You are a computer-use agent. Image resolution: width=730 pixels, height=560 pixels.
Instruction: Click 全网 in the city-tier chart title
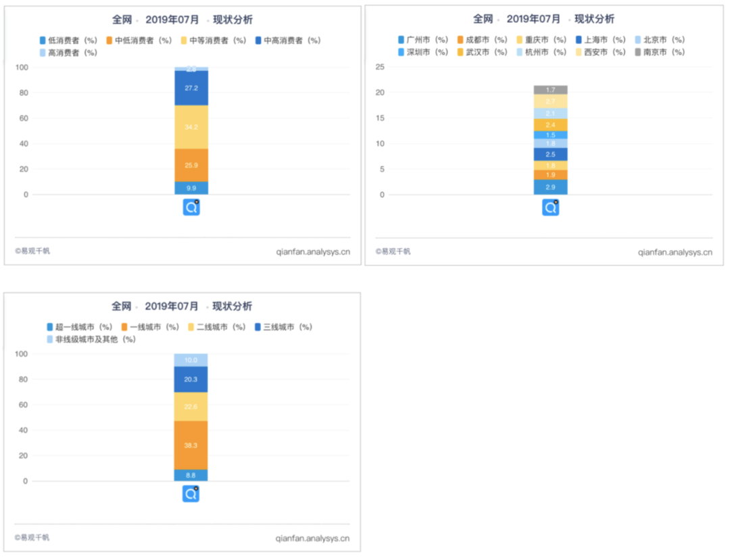pyautogui.click(x=122, y=306)
